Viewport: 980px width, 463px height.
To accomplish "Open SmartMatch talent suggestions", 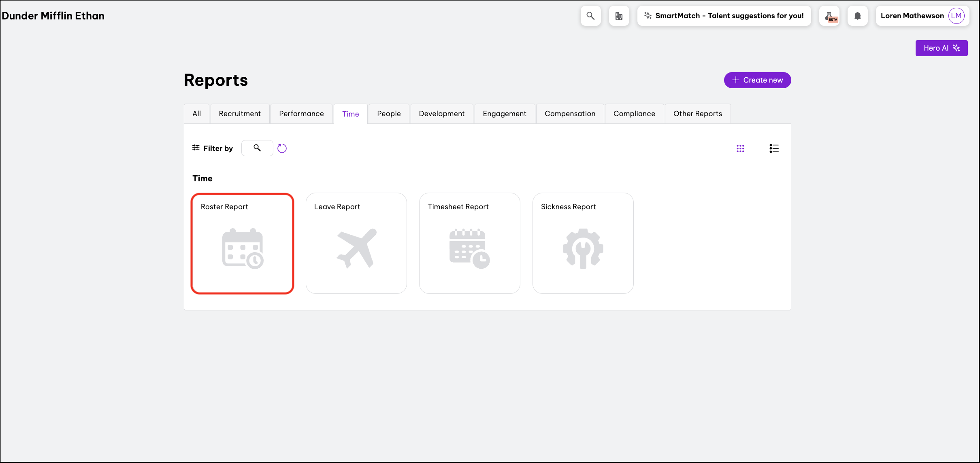I will point(724,16).
